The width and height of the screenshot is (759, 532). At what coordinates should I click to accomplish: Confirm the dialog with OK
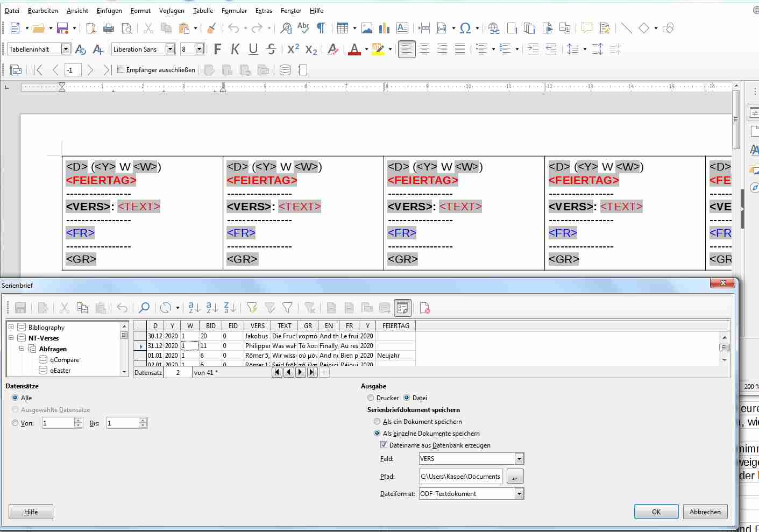656,512
